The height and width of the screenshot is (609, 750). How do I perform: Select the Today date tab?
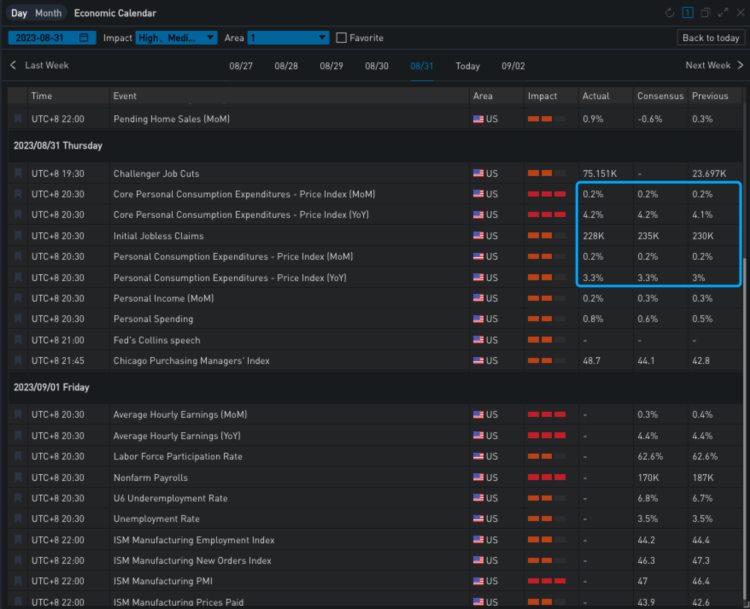467,66
